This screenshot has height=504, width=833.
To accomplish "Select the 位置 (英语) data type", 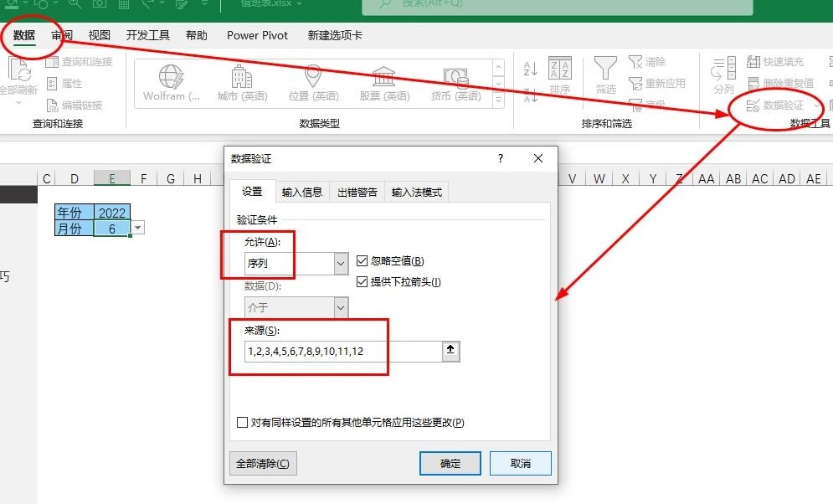I will click(x=313, y=83).
